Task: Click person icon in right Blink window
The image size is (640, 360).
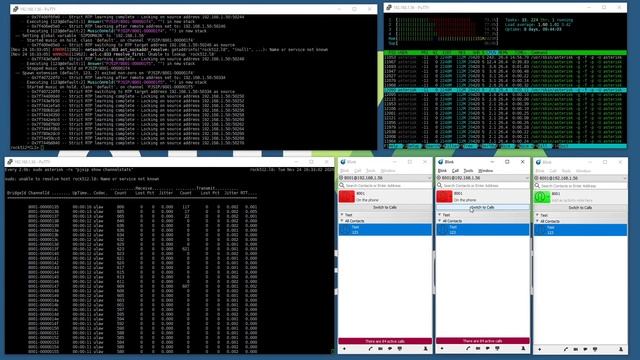Action: point(621,349)
